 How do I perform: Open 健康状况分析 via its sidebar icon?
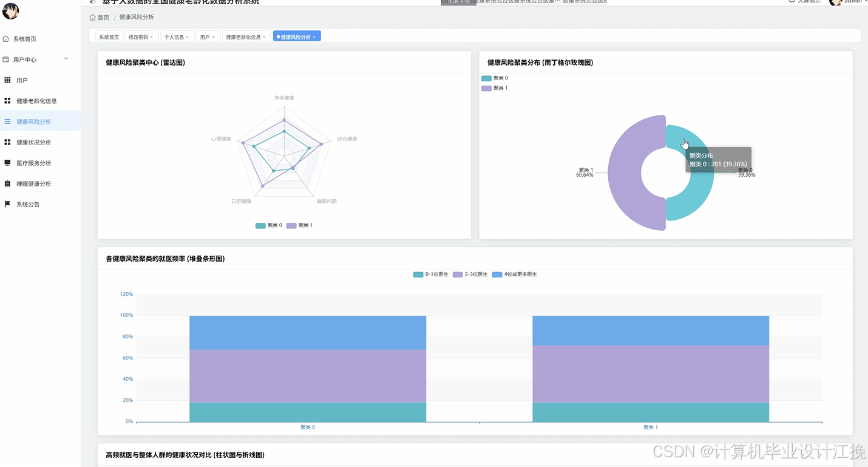coord(7,142)
